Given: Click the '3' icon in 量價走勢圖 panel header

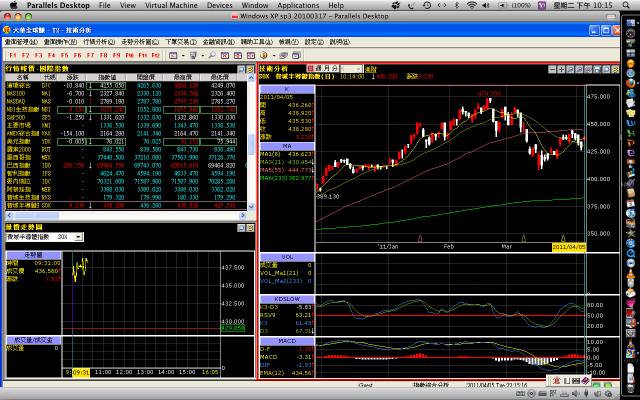Looking at the screenshot, I should [250, 228].
